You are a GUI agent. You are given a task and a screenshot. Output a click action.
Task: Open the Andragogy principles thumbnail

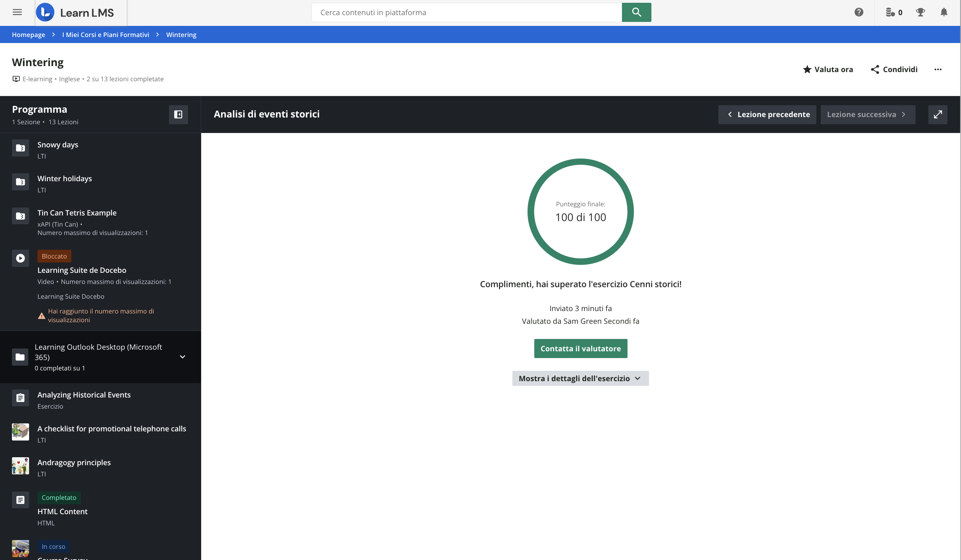click(20, 466)
